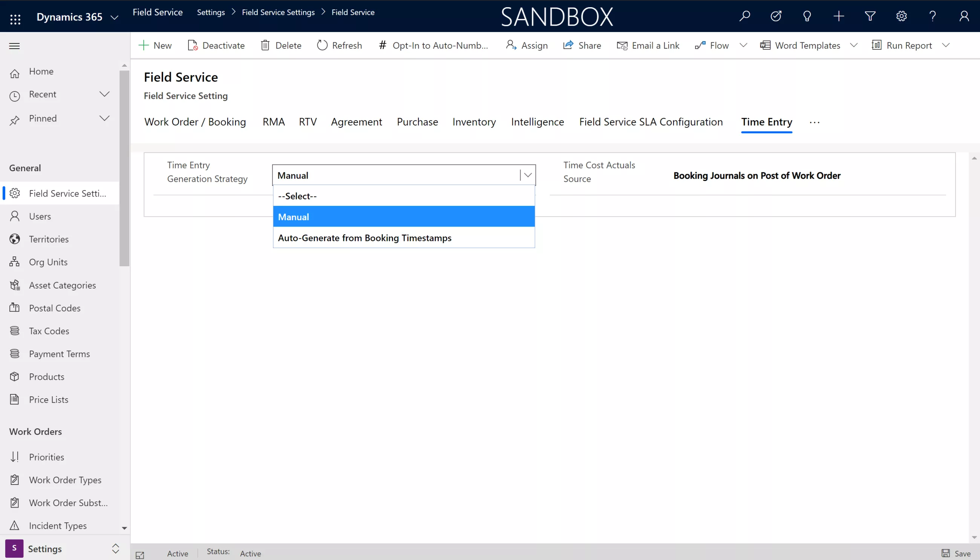Expand the Pinned section chevron
980x560 pixels.
(x=104, y=118)
